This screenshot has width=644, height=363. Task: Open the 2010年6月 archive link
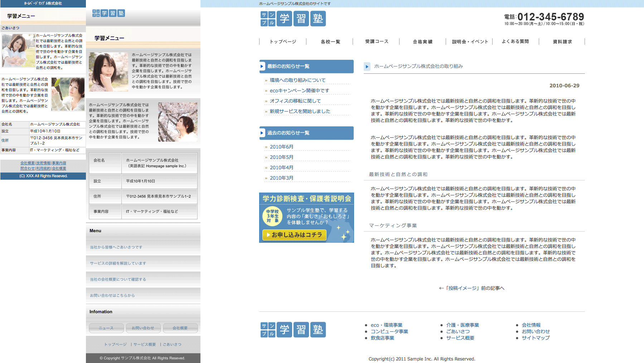(x=281, y=147)
